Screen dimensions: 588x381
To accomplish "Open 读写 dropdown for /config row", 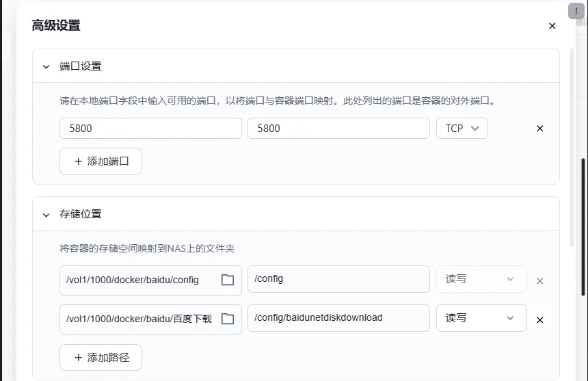I will pos(481,279).
